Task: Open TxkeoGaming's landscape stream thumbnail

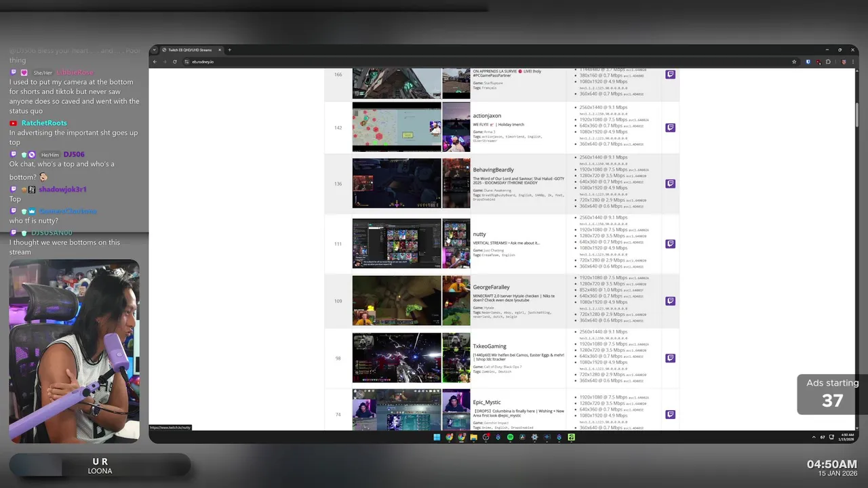Action: tap(397, 358)
